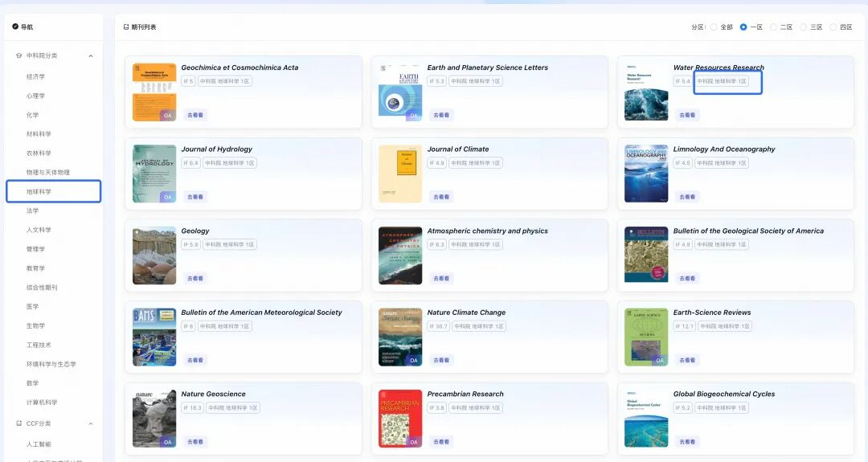Open 生物学 category in sidebar

[x=35, y=325]
